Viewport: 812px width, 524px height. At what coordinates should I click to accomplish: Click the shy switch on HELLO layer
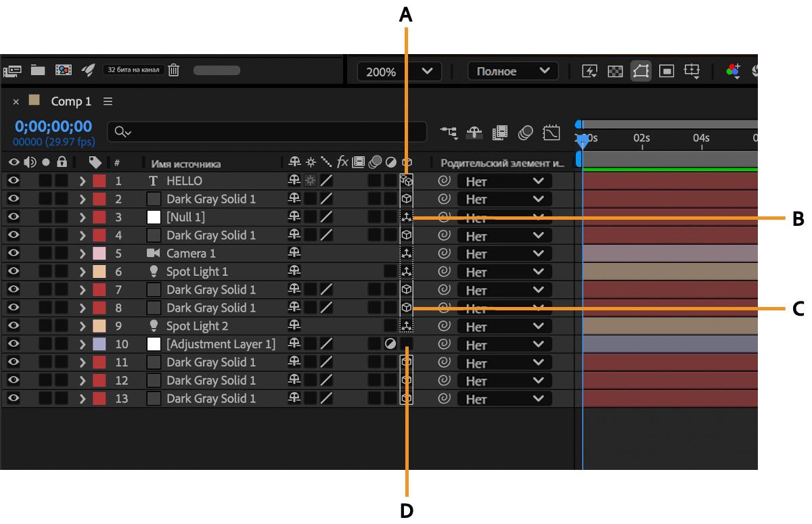pos(294,181)
